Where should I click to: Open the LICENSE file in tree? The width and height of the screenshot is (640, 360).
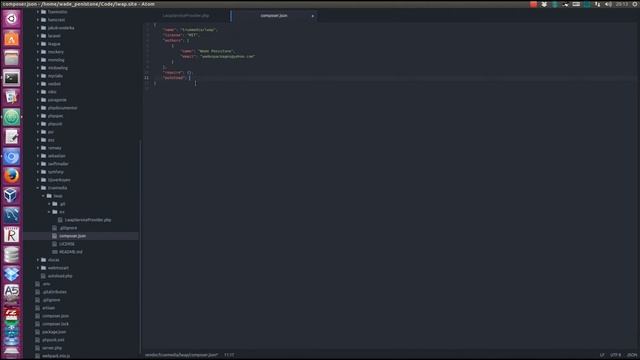[x=67, y=244]
